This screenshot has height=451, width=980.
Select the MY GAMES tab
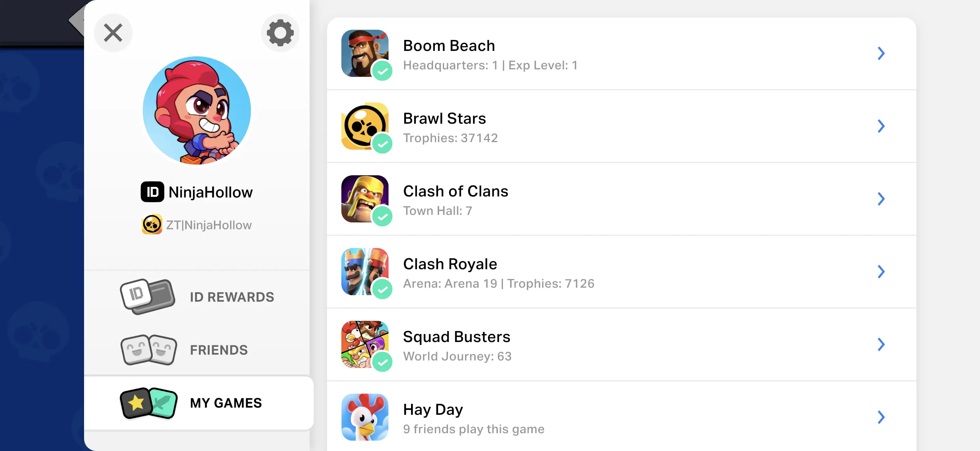(226, 403)
